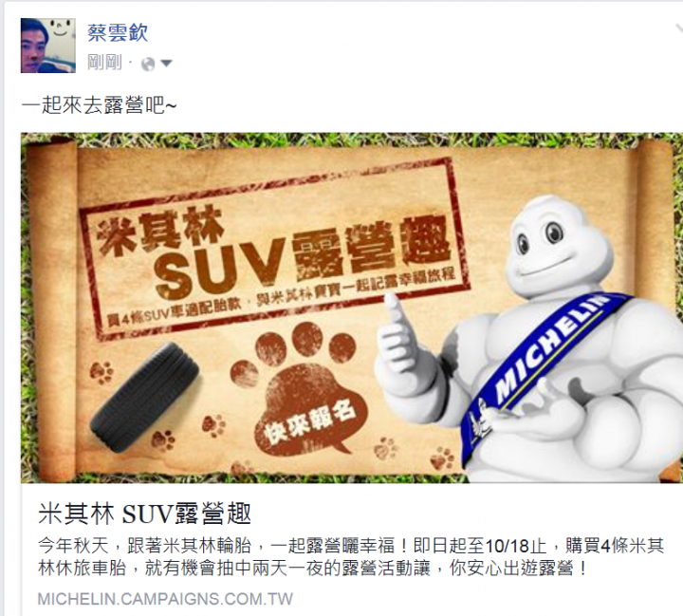
Task: Open the MICHELIN.CAMPAIGNS.COM.TW domain link
Action: point(165,599)
